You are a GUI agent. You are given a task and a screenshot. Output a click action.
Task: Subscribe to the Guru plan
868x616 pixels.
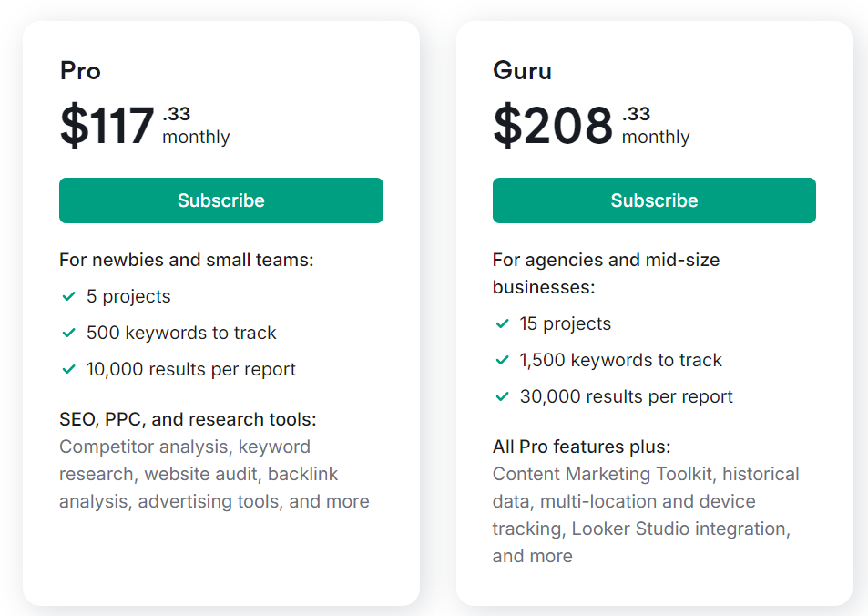(653, 200)
